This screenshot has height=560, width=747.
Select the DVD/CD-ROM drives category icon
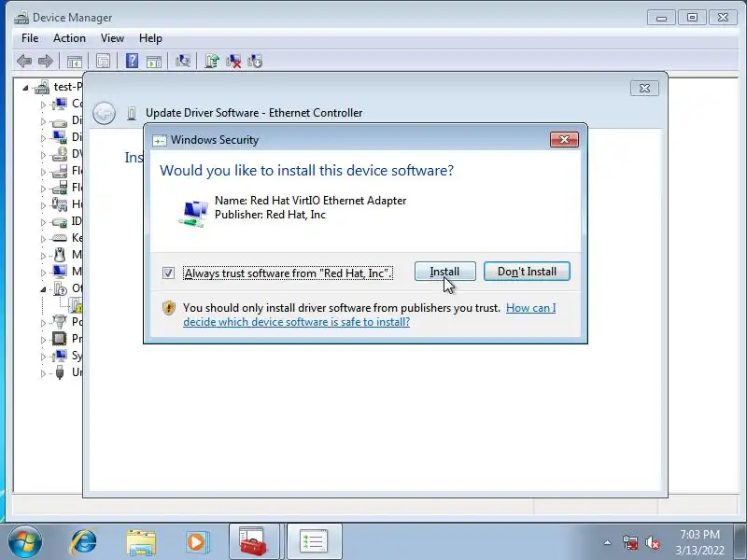pyautogui.click(x=60, y=154)
